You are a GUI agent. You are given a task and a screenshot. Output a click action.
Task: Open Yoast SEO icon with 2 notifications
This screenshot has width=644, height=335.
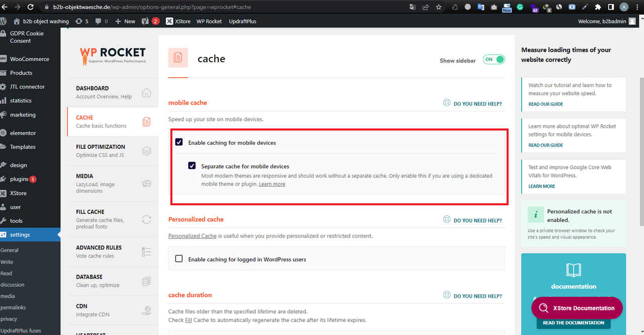click(150, 21)
